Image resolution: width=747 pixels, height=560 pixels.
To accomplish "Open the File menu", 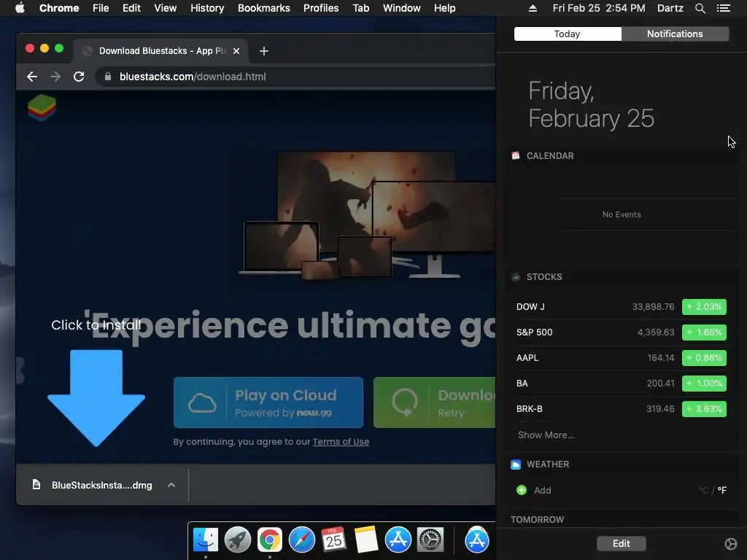I will coord(101,8).
